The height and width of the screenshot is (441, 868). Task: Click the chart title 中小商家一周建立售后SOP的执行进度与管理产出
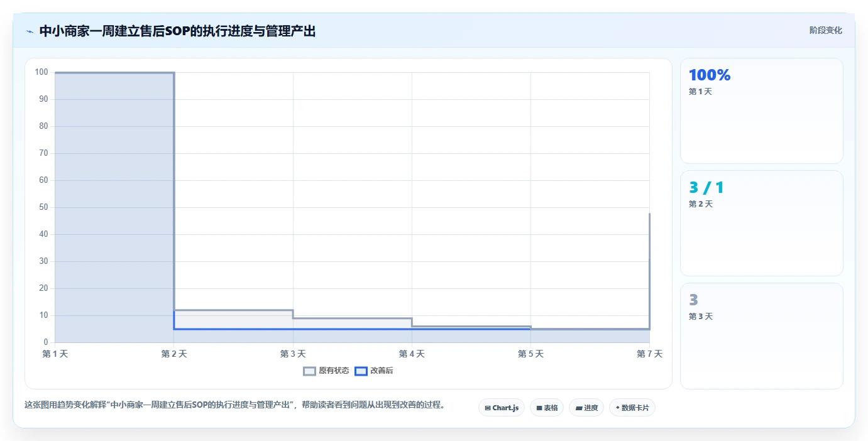[x=177, y=31]
